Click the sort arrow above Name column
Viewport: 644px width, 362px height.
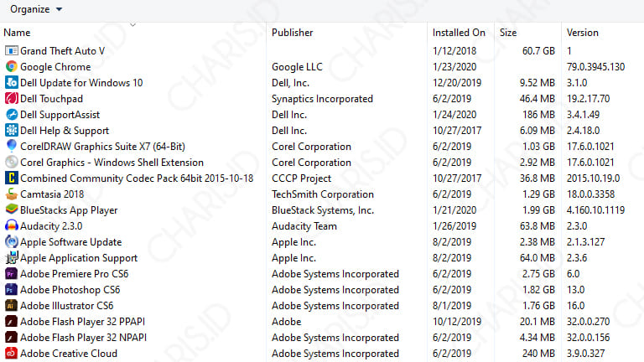pyautogui.click(x=132, y=25)
